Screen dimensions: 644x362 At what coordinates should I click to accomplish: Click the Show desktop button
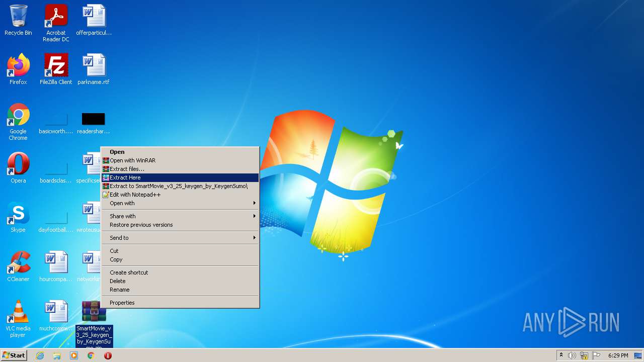click(x=638, y=355)
